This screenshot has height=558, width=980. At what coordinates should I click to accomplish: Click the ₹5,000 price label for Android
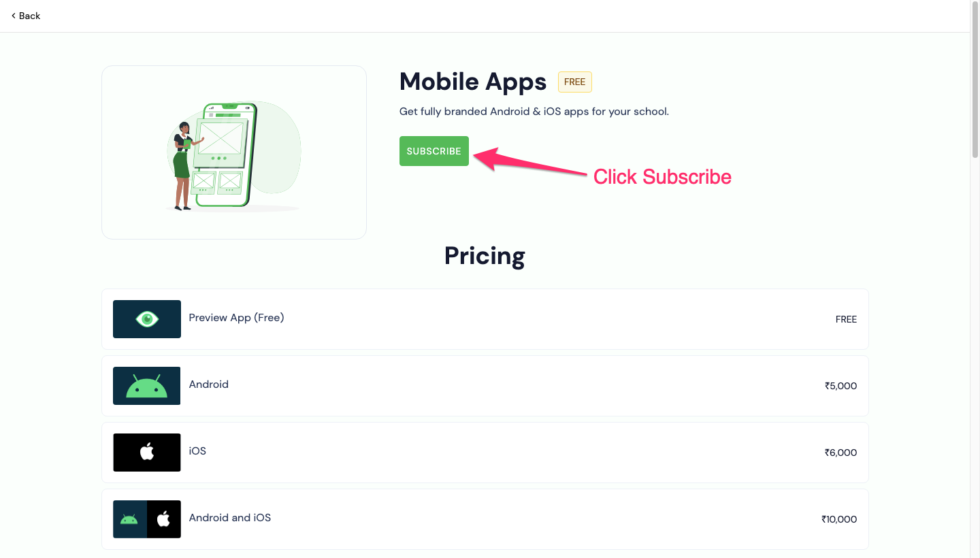point(840,386)
